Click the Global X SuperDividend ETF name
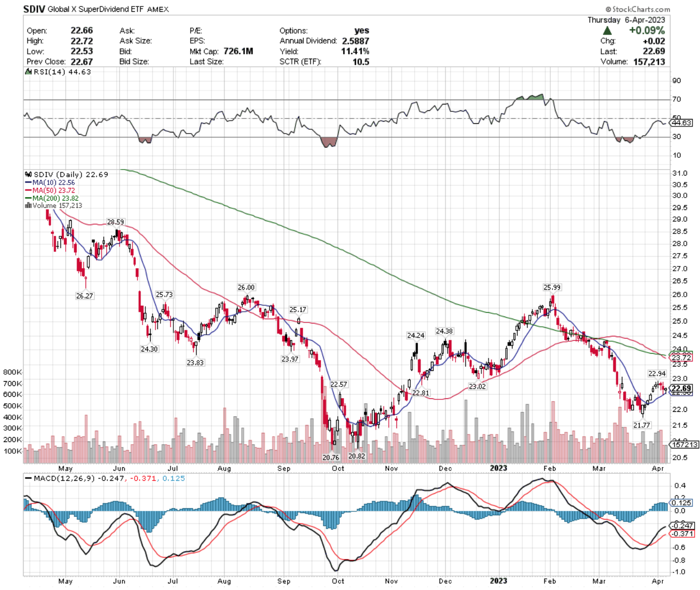Image resolution: width=700 pixels, height=590 pixels. (x=96, y=9)
